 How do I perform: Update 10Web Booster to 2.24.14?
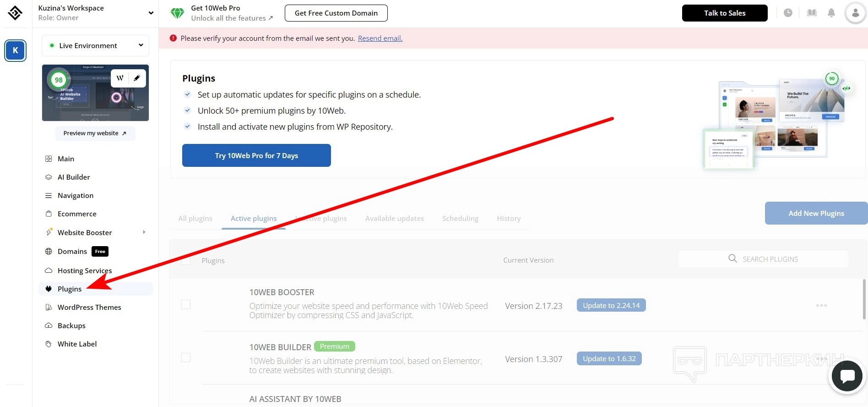click(x=611, y=305)
